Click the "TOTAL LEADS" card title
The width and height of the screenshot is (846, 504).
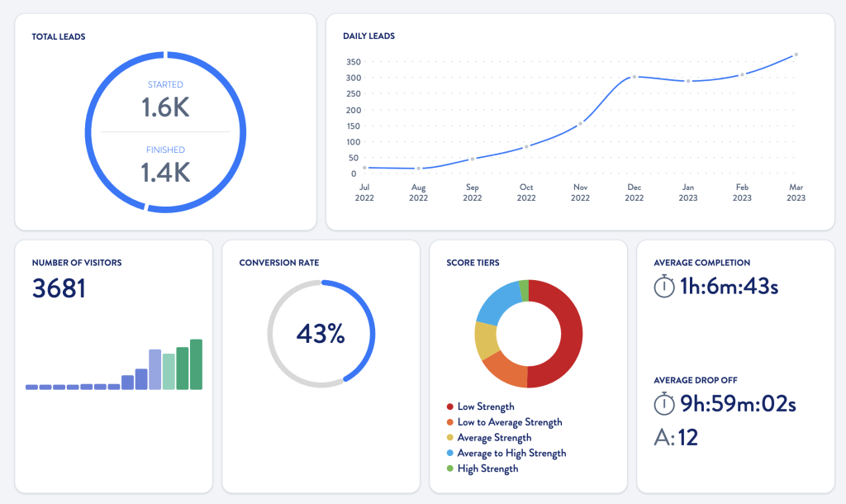point(59,36)
